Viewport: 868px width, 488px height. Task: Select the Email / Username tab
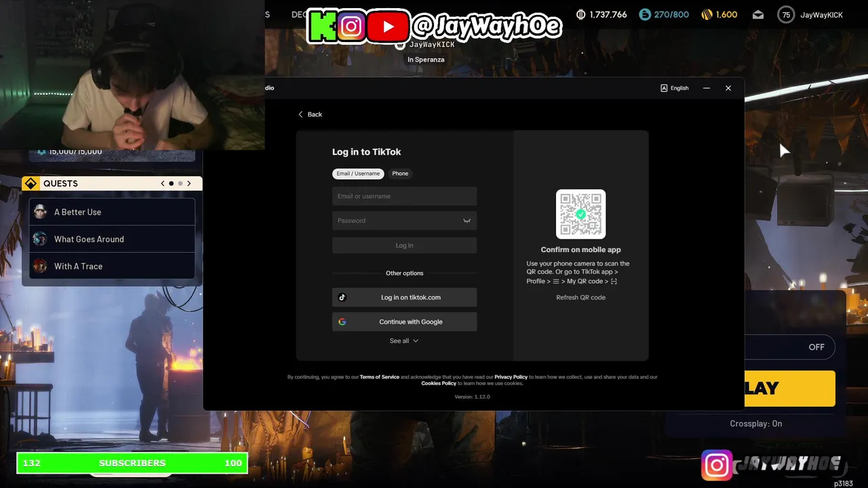click(358, 174)
